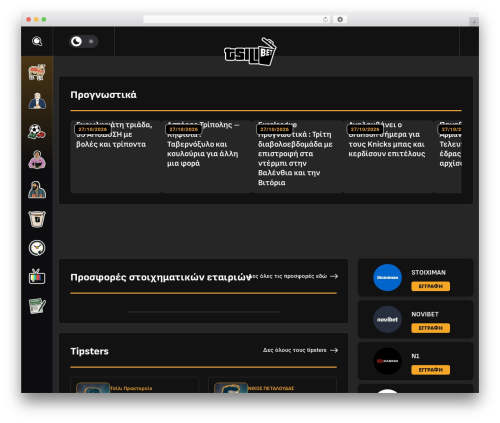
Task: Open the clock sidebar icon
Action: (37, 248)
